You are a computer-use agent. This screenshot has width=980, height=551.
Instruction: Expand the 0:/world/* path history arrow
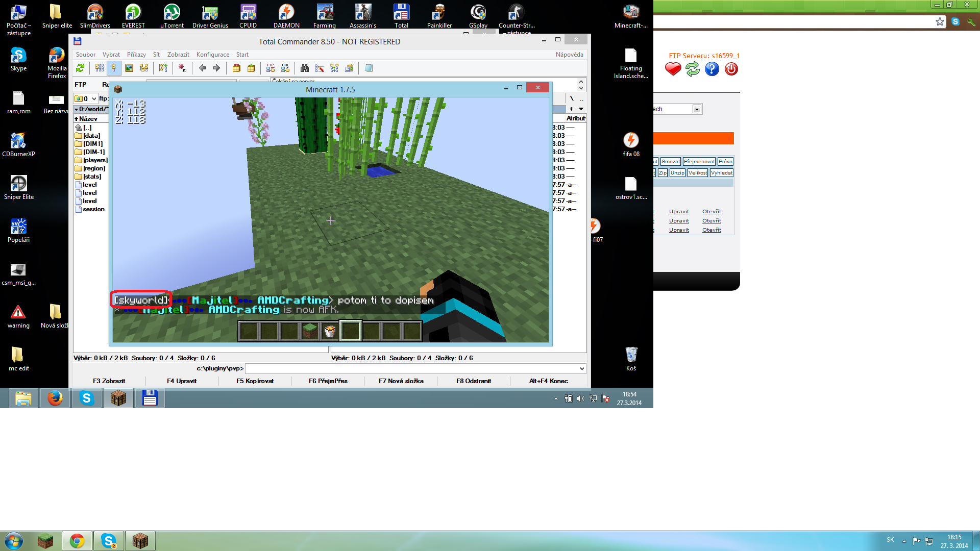(x=76, y=109)
